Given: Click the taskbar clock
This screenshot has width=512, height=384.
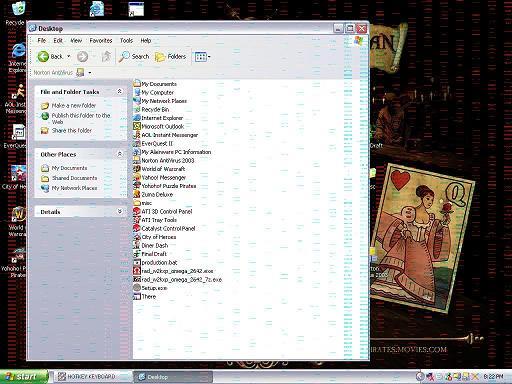Looking at the screenshot, I should (493, 377).
